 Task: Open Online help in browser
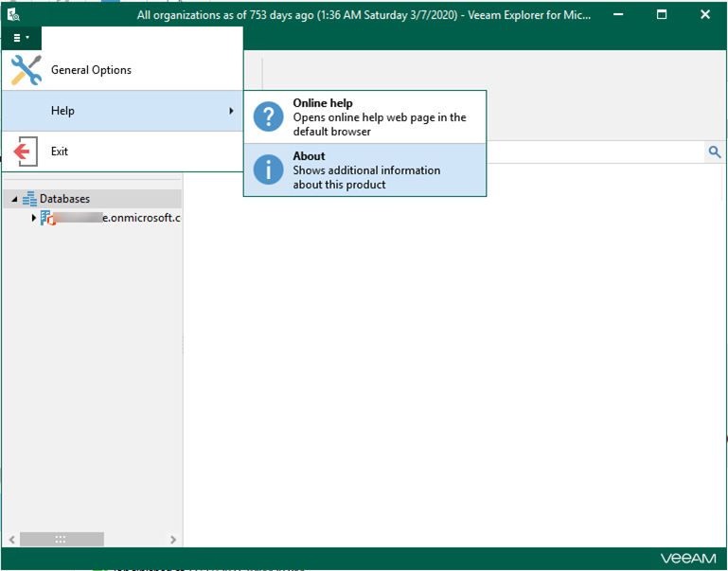364,117
